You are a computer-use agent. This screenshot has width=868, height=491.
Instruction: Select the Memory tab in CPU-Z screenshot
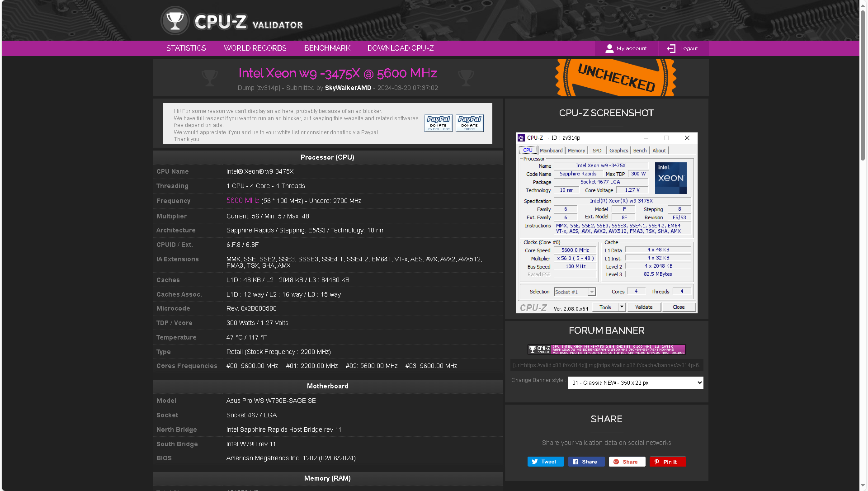pos(576,151)
